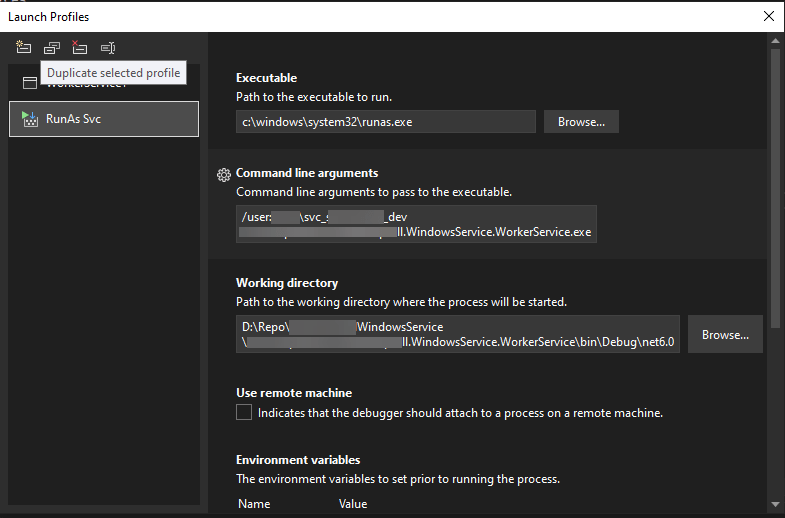Click the RunAs Svc profile icon
The height and width of the screenshot is (518, 785).
coord(30,119)
